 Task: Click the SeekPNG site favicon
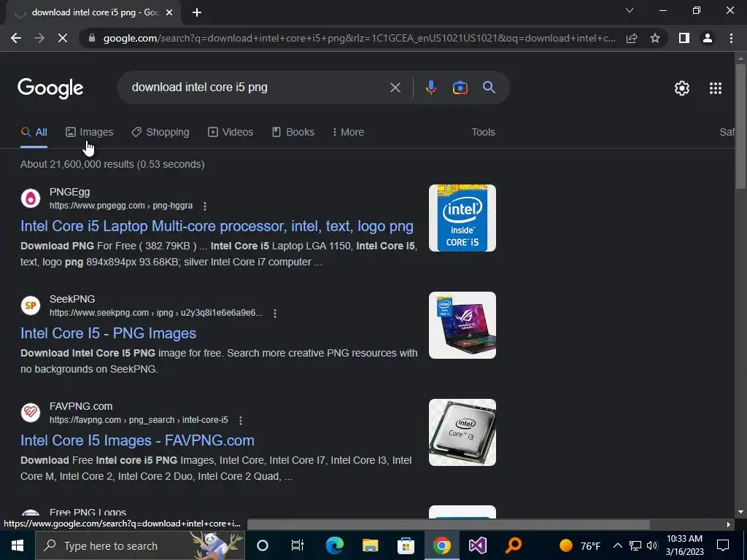pyautogui.click(x=31, y=306)
